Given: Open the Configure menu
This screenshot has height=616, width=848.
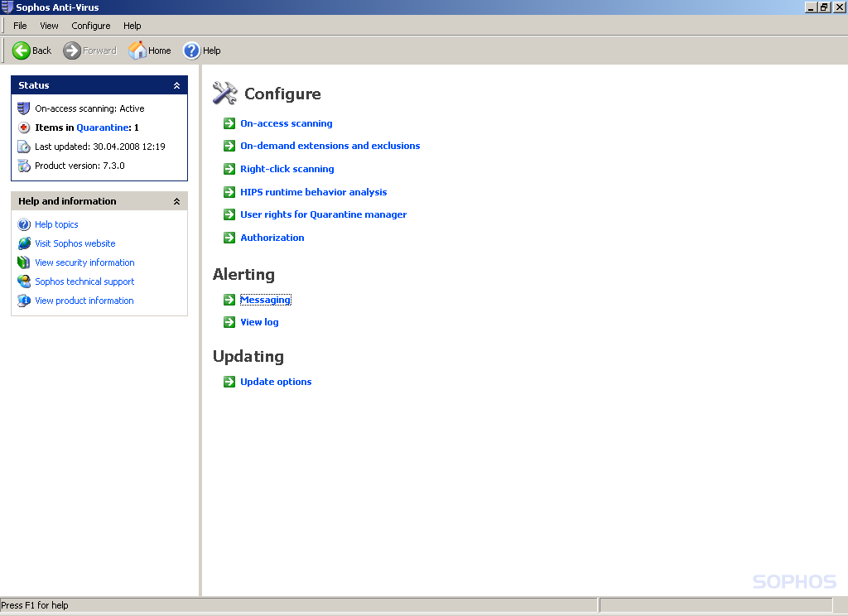Looking at the screenshot, I should tap(91, 26).
